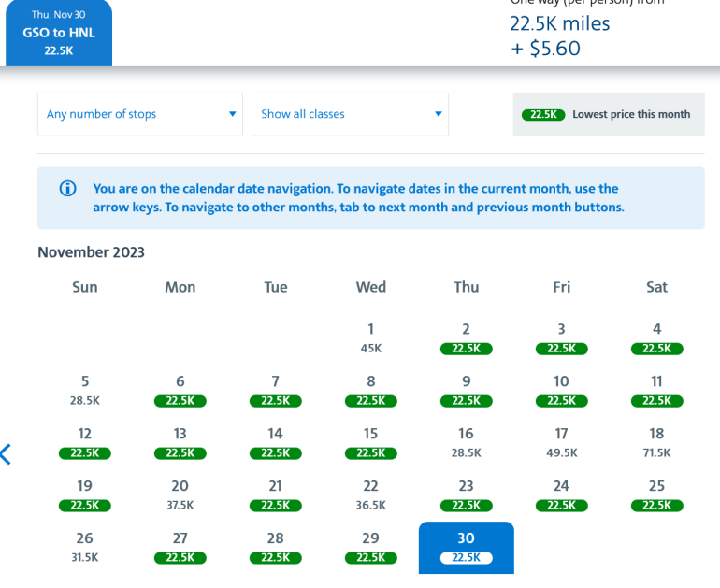Choose November 16 priced at 28.5K
720x588 pixels.
coord(467,442)
